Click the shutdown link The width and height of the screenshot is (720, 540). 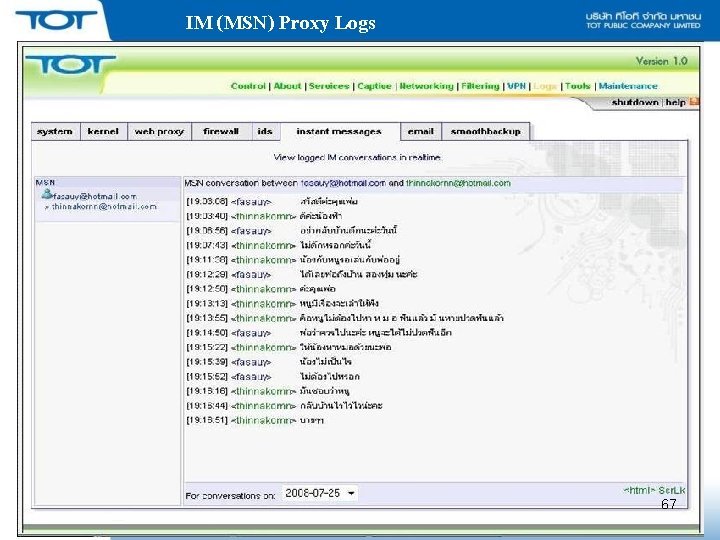(x=635, y=102)
